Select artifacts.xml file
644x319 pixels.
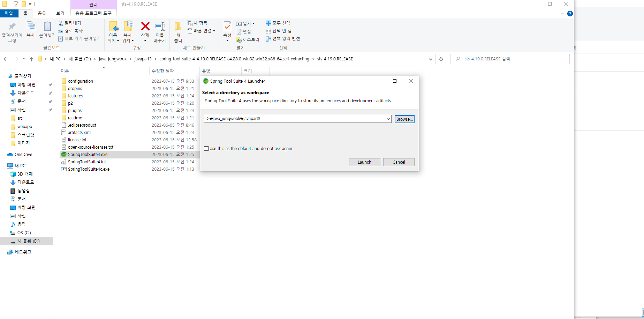tap(79, 132)
